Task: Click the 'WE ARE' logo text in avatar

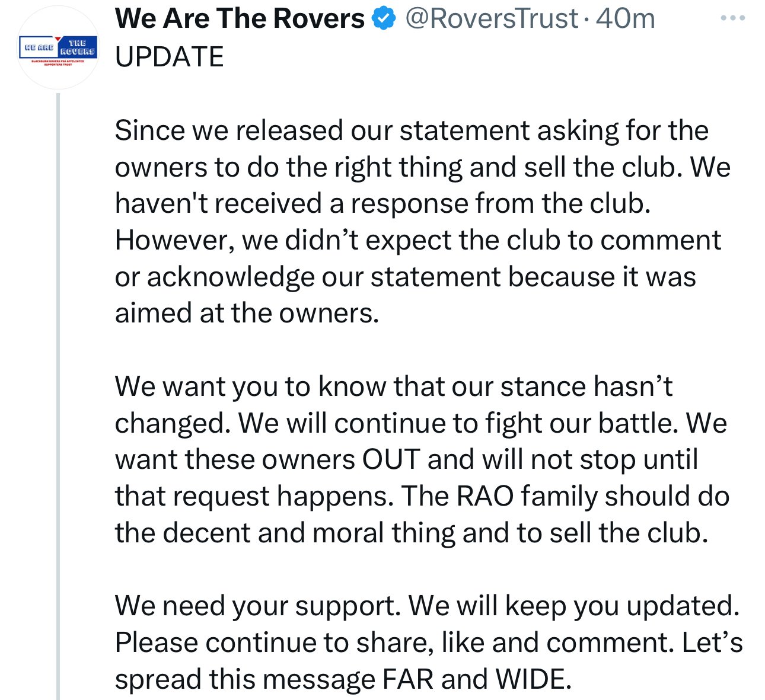Action: coord(39,47)
